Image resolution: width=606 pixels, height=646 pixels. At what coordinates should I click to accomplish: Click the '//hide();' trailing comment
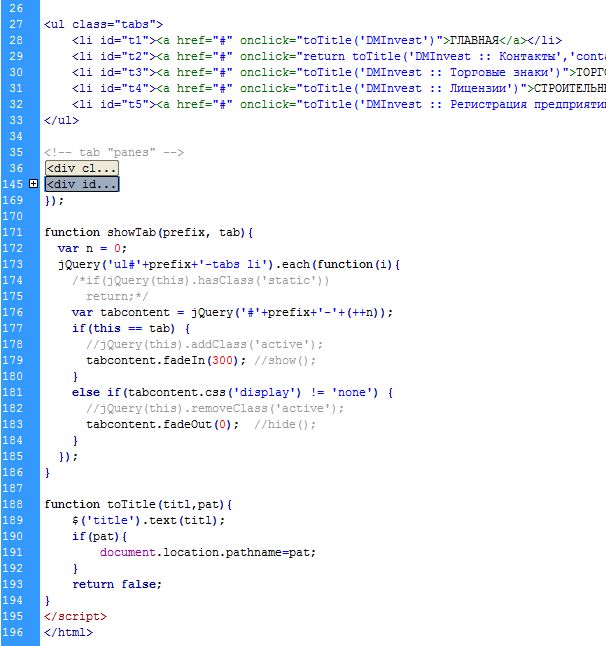(x=285, y=424)
